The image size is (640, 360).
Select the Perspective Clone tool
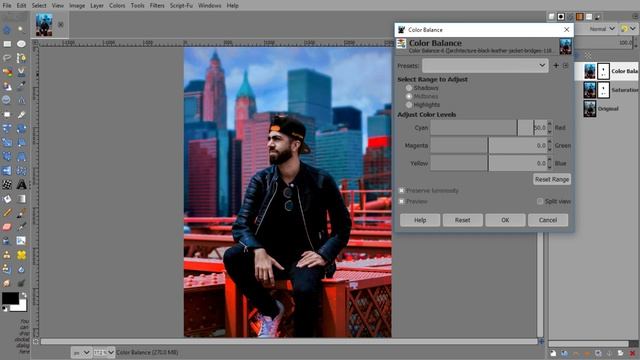click(x=7, y=269)
